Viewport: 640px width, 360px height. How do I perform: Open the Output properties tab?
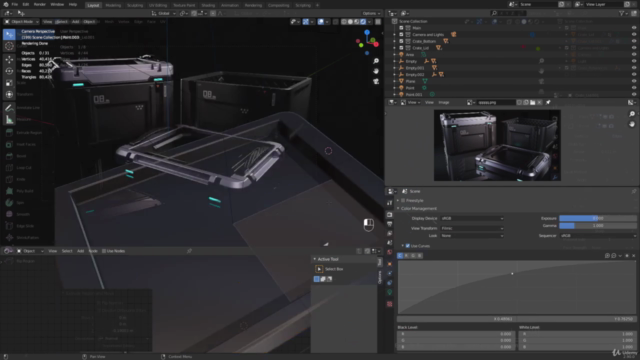(x=389, y=224)
